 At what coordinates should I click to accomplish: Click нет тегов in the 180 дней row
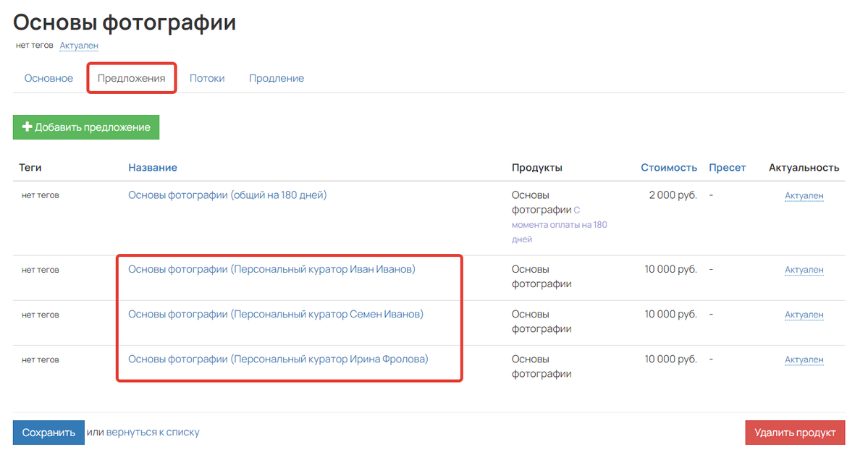41,195
